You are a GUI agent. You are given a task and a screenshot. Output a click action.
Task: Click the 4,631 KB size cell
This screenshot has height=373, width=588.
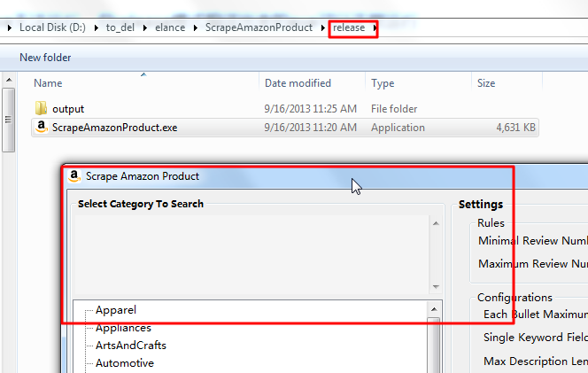click(516, 128)
